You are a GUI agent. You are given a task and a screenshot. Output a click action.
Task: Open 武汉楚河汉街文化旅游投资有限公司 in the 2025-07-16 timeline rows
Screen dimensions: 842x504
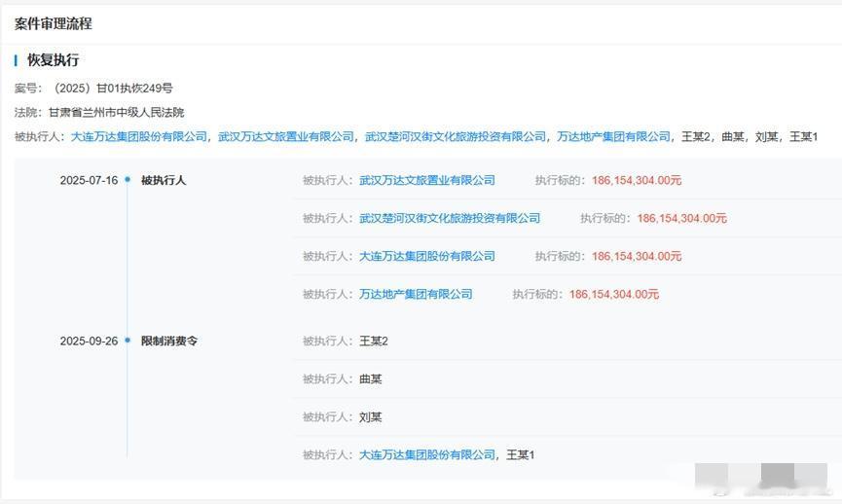point(450,219)
